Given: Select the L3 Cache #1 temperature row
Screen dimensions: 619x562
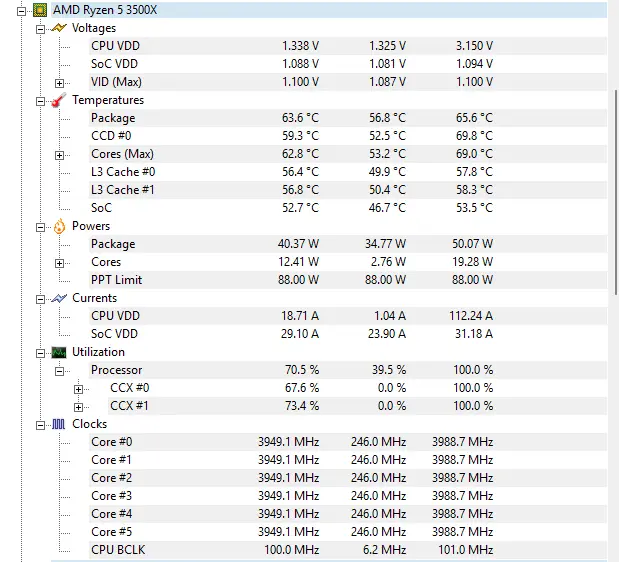Looking at the screenshot, I should coord(348,190).
